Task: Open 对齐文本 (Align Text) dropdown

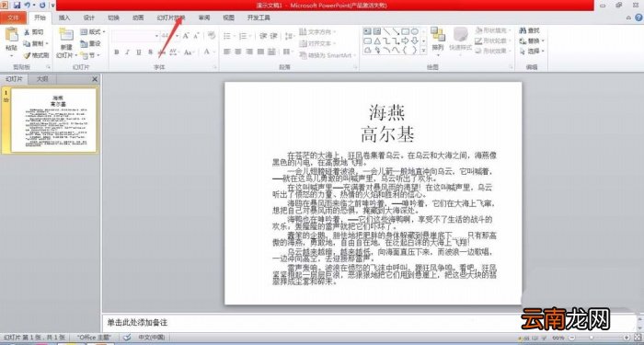Action: click(x=318, y=43)
